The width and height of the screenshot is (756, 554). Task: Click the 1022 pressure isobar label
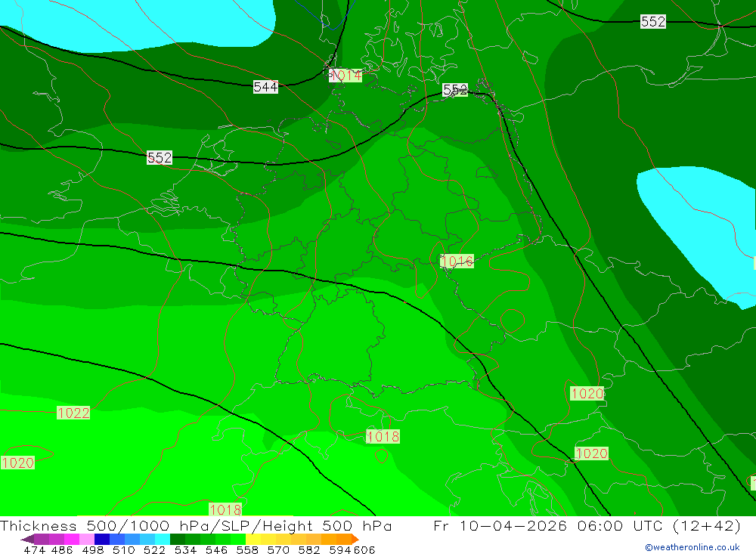click(73, 413)
